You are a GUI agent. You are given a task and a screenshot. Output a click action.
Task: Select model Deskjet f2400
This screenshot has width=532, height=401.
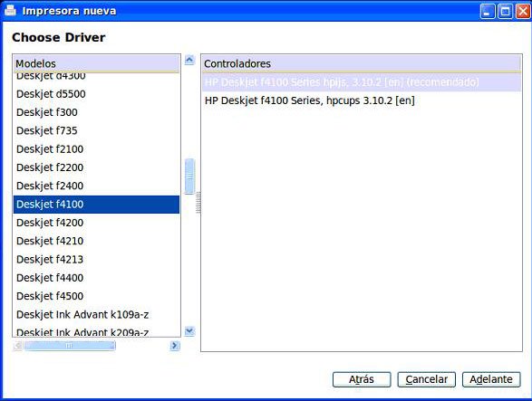(x=96, y=186)
